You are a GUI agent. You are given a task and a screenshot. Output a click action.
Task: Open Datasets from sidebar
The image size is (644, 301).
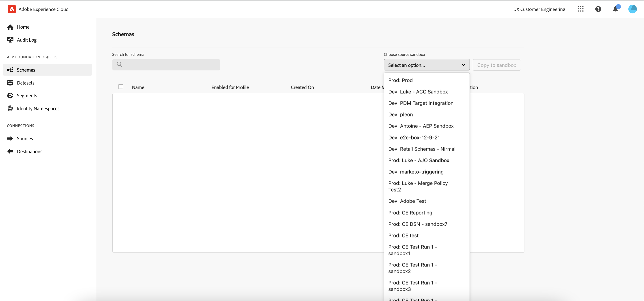(x=47, y=83)
